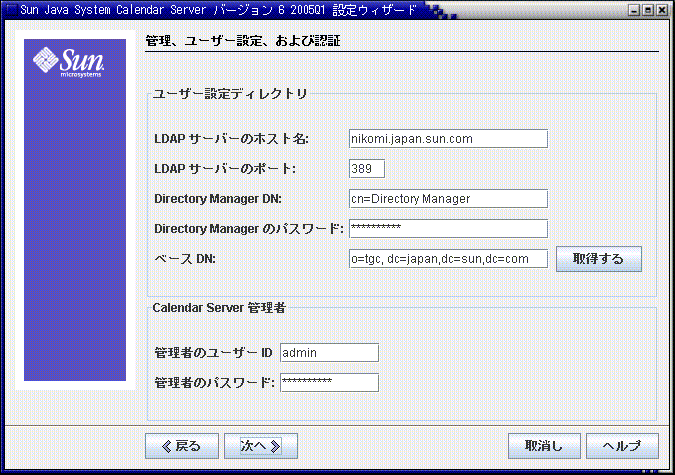
Task: Click the administrator password field
Action: point(329,382)
